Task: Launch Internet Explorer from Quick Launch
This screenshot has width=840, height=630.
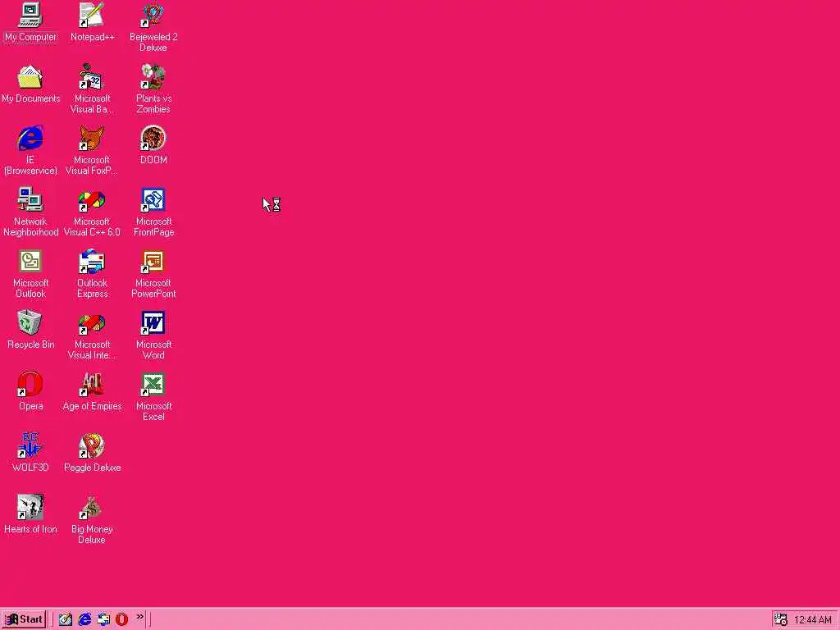Action: tap(84, 619)
